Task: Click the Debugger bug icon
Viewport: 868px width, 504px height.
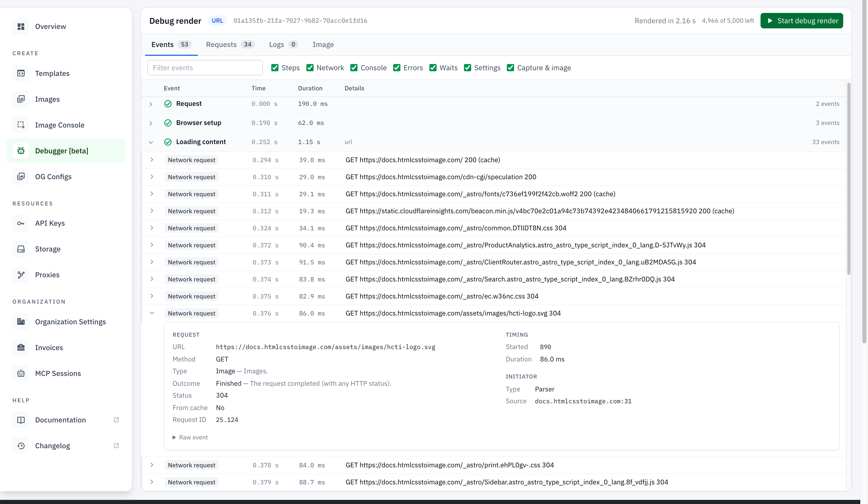Action: point(21,151)
